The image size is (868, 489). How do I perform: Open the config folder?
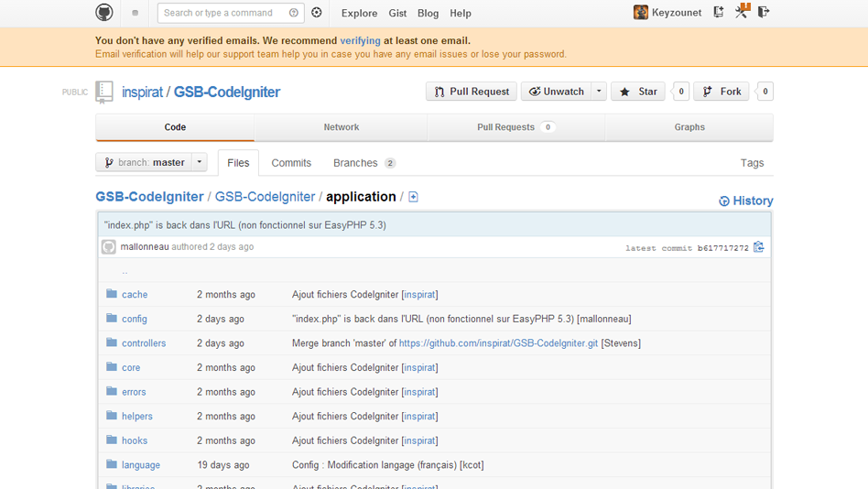[x=134, y=319]
